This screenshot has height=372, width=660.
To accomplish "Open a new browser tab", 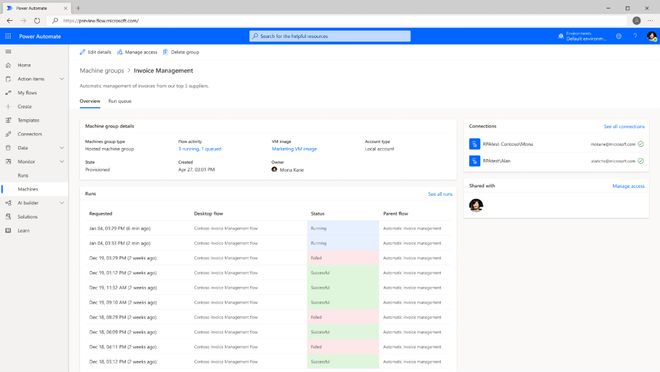I will (x=78, y=8).
